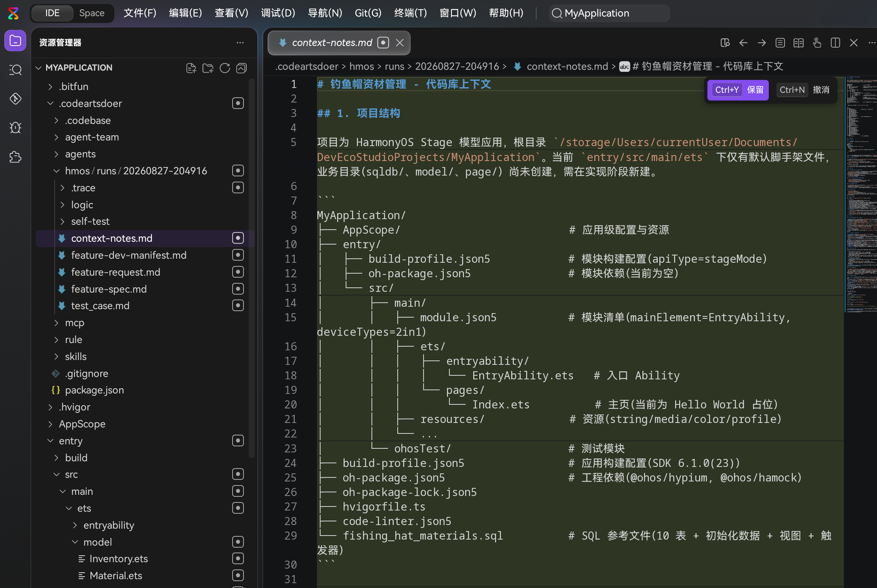
Task: Click the package.json braces icon
Action: click(56, 390)
